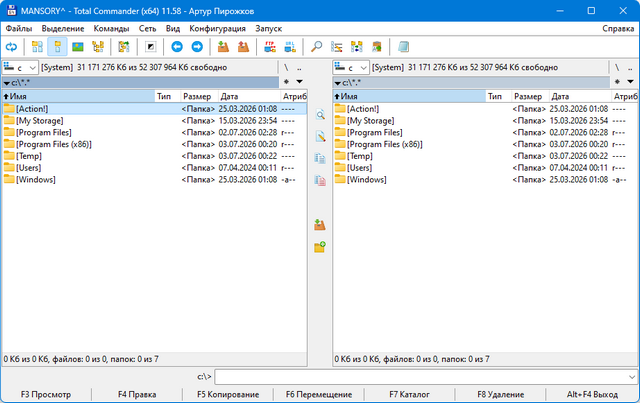Image resolution: width=640 pixels, height=403 pixels.
Task: Select [Action!] folder in right panel
Action: click(x=485, y=109)
